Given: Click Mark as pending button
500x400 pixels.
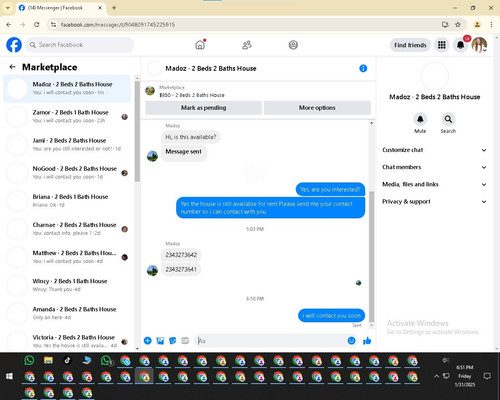Looking at the screenshot, I should pos(203,108).
